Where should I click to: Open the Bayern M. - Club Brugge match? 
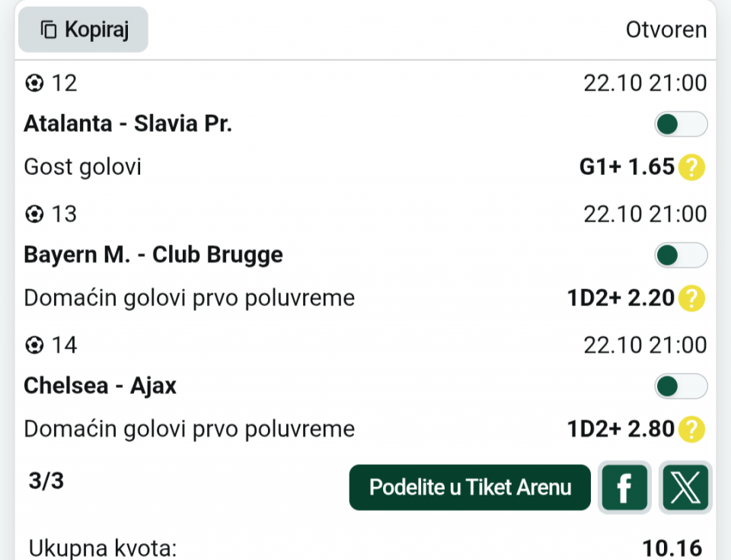(153, 255)
